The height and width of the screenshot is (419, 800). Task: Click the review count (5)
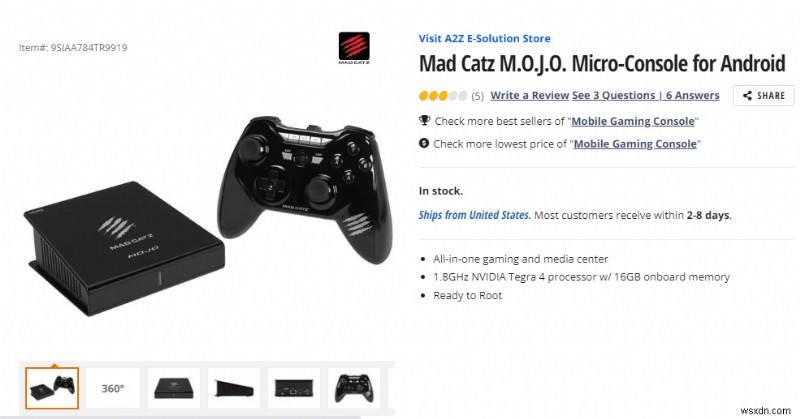point(477,96)
